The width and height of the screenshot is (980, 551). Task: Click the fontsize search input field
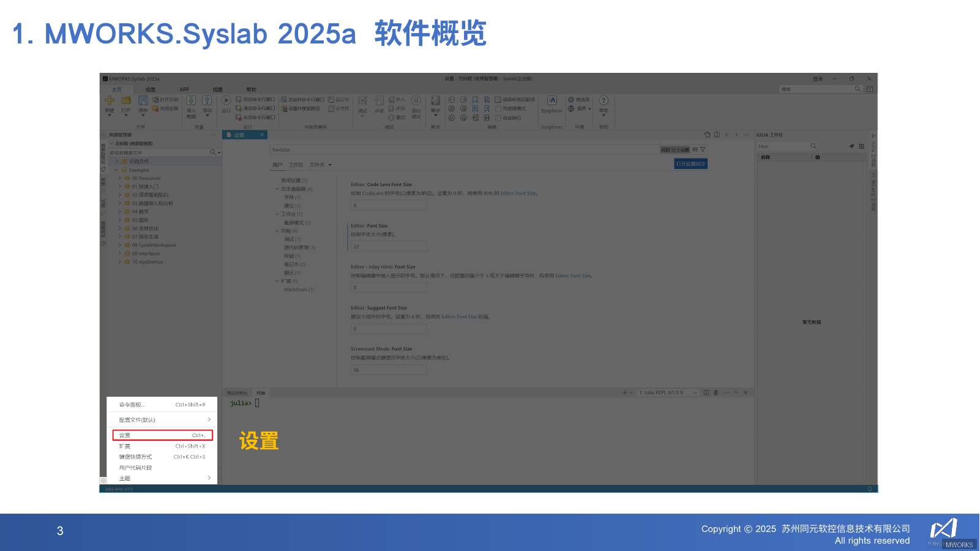point(428,149)
